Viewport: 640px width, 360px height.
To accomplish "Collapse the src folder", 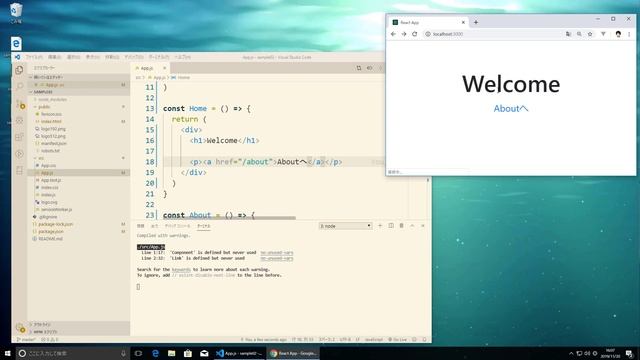I will tap(41, 158).
